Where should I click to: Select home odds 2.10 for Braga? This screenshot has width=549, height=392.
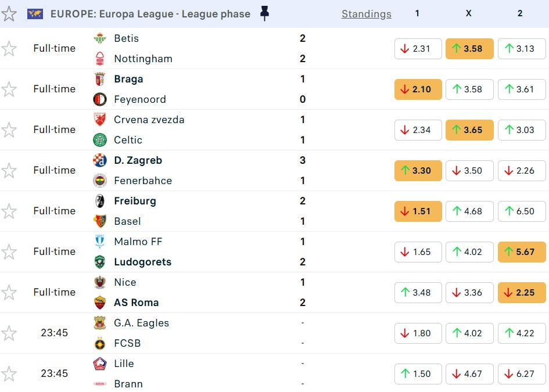(418, 89)
